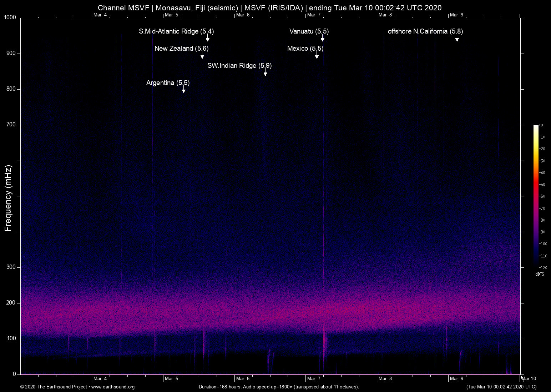Select the Argentina (5.5) event label
551x392 pixels.
[168, 83]
